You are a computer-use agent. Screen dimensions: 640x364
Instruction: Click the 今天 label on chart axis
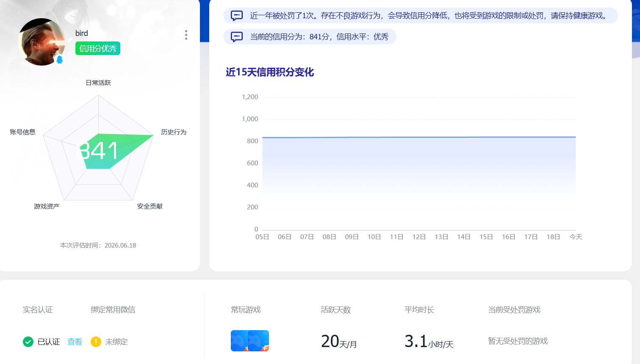click(x=576, y=237)
